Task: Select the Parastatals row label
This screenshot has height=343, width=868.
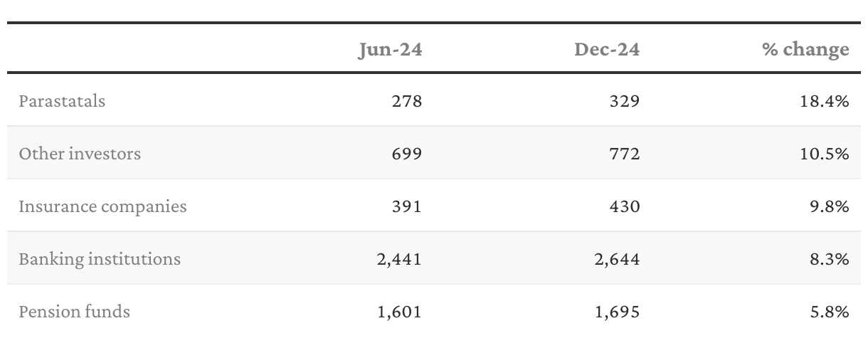Action: [x=62, y=101]
